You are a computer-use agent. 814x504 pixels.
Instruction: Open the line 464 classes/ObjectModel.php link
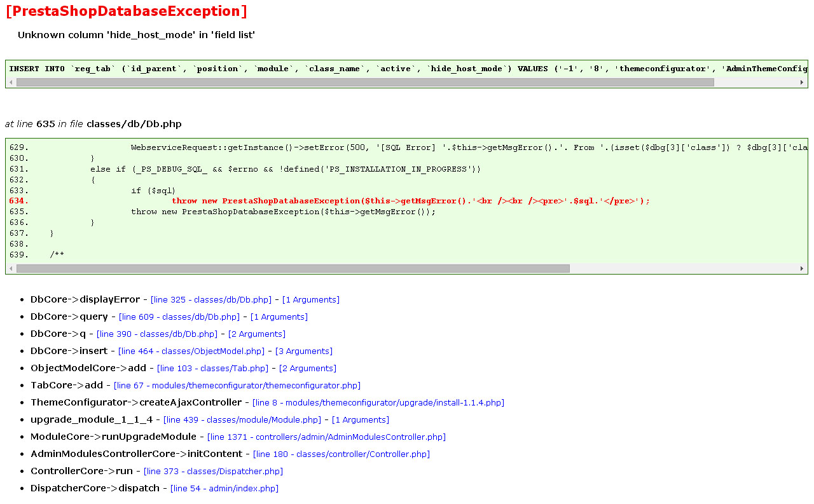pyautogui.click(x=191, y=351)
